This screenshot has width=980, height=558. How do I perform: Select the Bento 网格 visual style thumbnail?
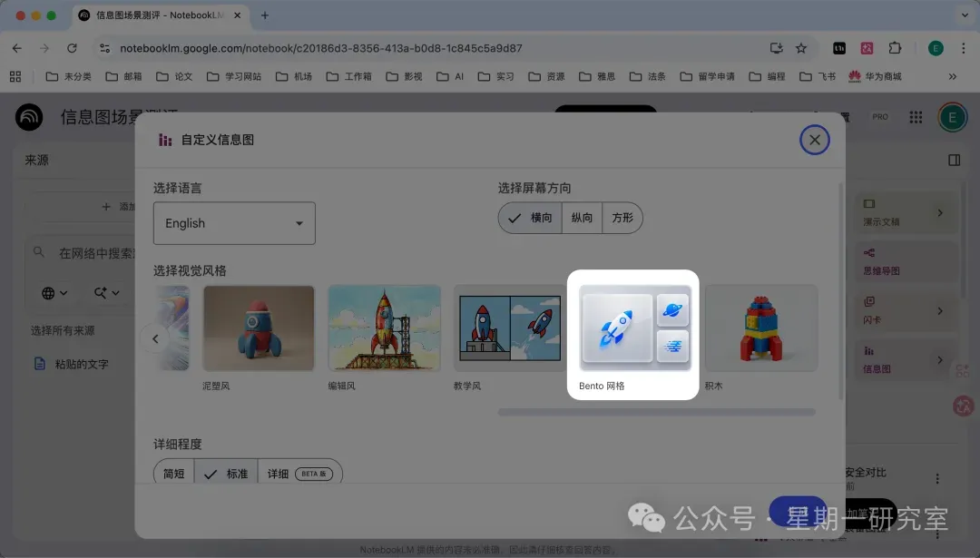pos(632,328)
